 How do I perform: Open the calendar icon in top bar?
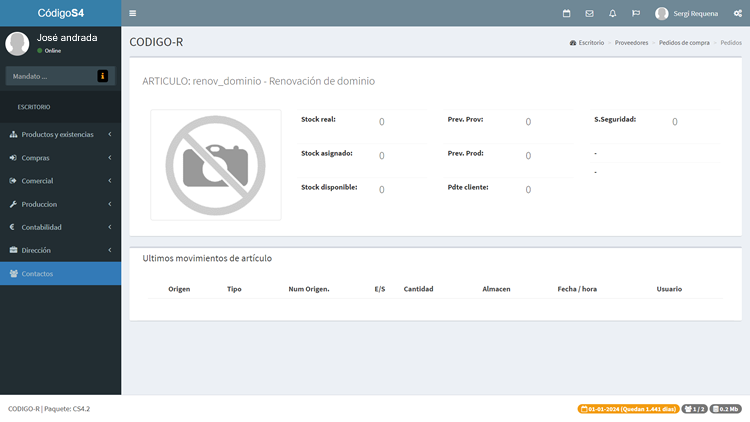click(567, 13)
